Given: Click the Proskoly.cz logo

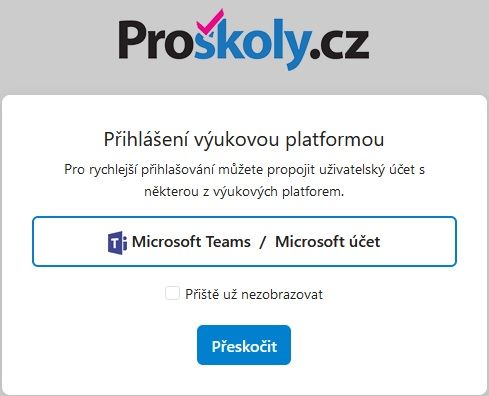Looking at the screenshot, I should (x=244, y=40).
